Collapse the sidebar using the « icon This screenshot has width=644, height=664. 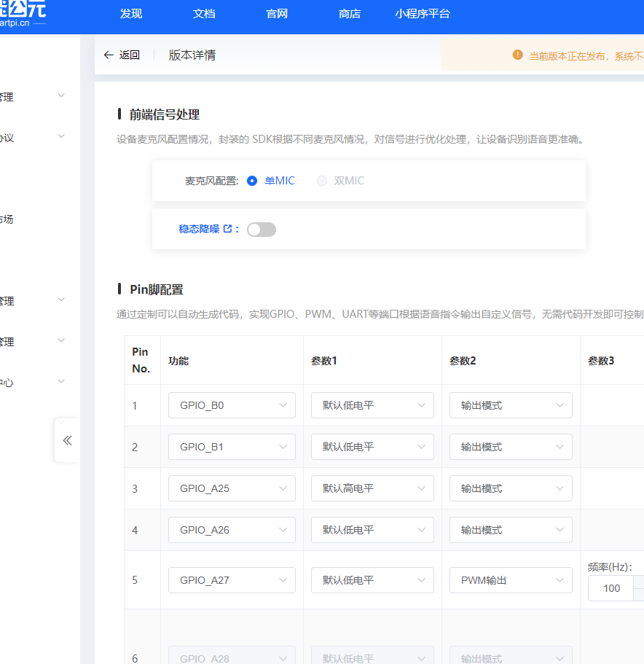66,440
